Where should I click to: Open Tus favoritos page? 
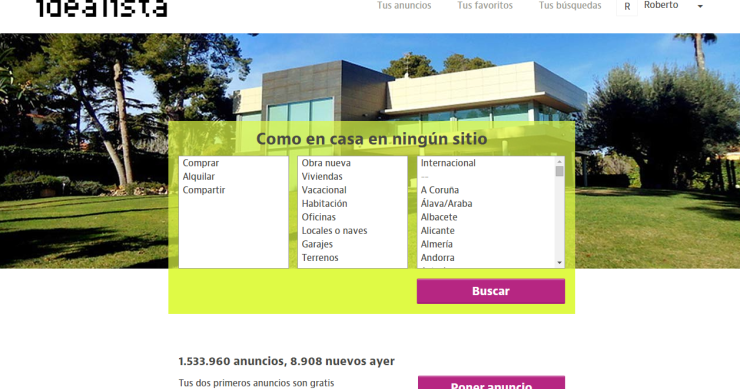485,5
